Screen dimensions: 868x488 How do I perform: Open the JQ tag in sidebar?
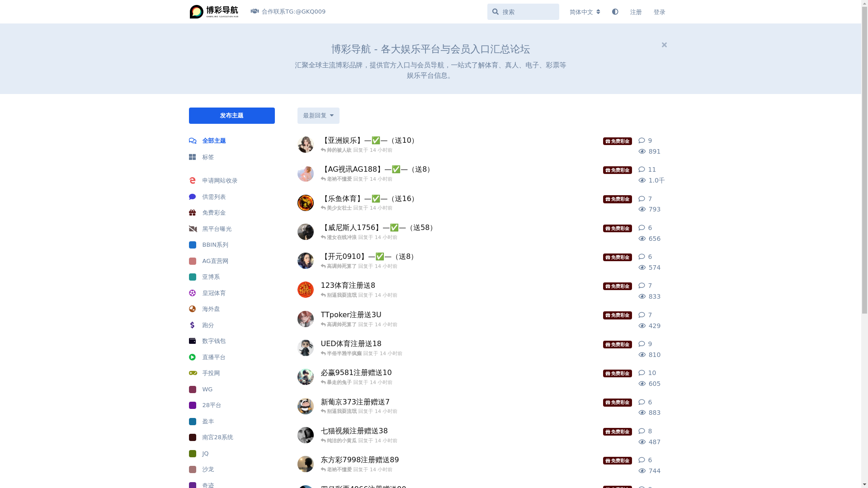click(x=199, y=454)
